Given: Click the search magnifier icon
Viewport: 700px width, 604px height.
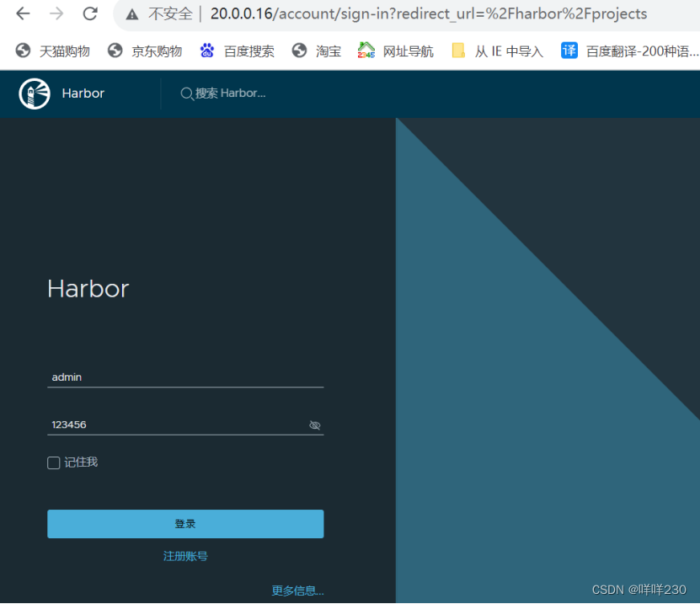Looking at the screenshot, I should coord(187,94).
